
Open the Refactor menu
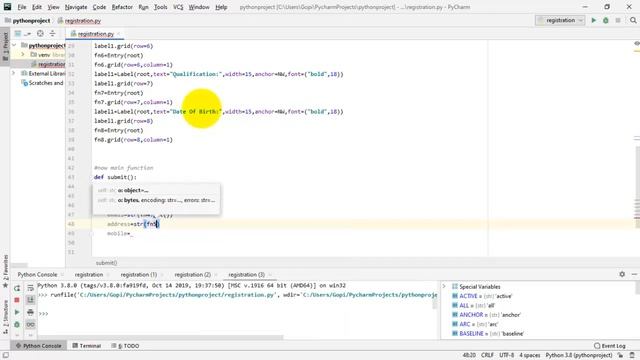[x=122, y=7]
